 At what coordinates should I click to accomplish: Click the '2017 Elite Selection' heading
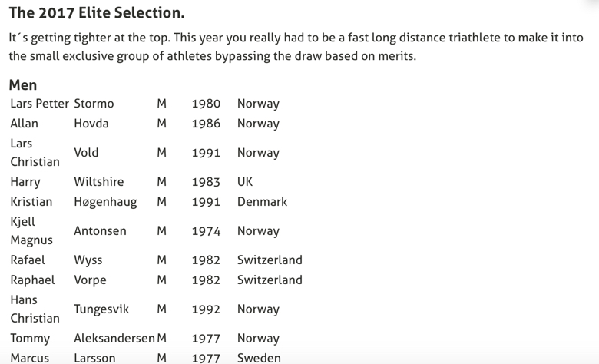click(x=97, y=13)
